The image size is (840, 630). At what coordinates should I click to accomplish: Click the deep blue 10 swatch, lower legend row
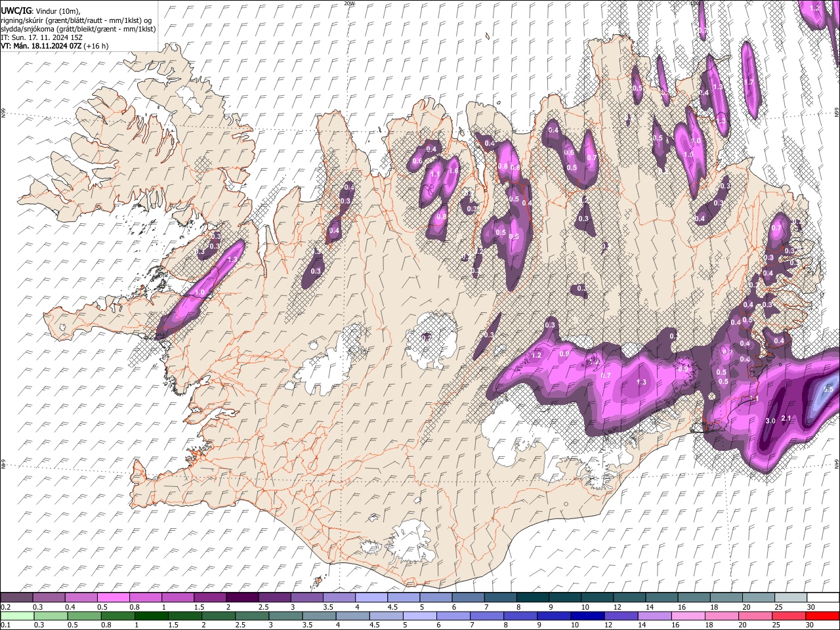[588, 616]
